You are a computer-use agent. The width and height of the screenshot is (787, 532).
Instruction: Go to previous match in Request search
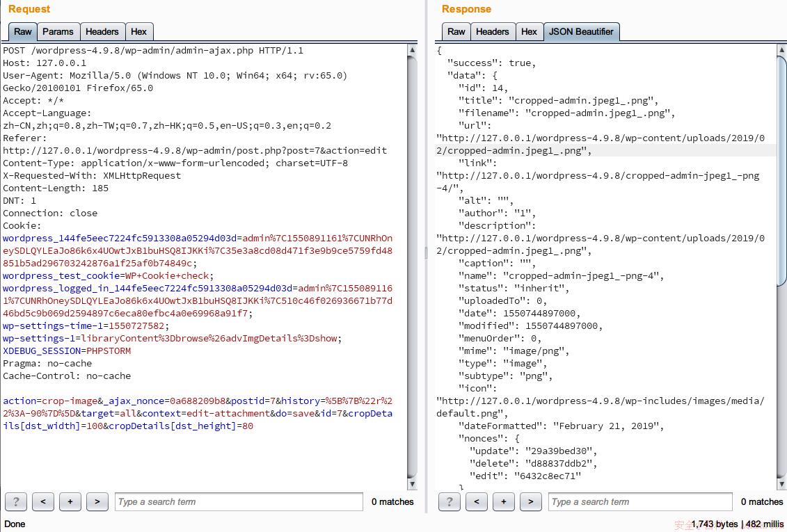43,501
